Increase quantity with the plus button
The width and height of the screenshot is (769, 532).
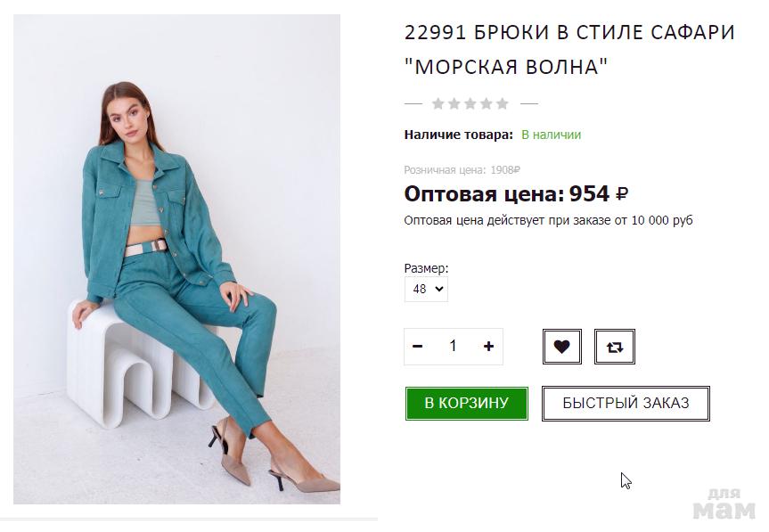pos(488,347)
